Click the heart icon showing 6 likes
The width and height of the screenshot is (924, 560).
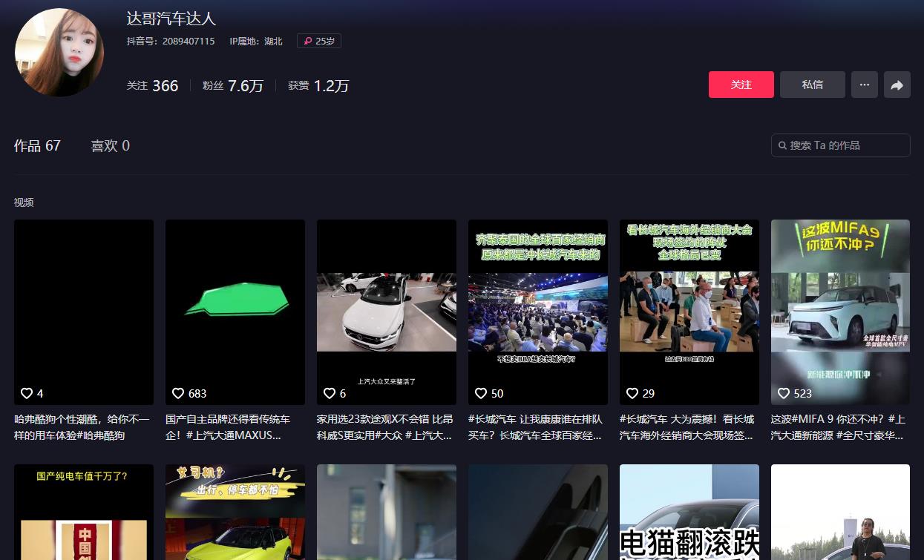[x=330, y=393]
